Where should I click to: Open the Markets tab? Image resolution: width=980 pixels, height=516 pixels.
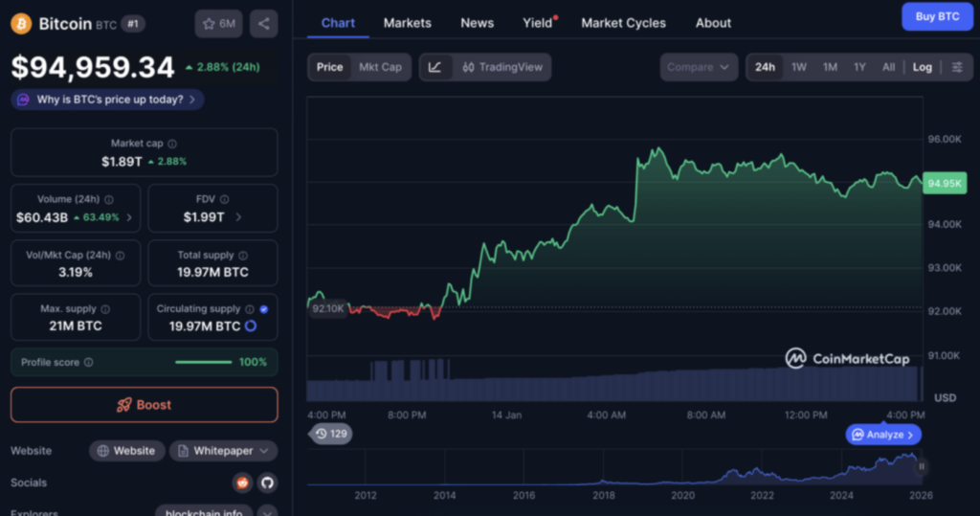(x=407, y=23)
